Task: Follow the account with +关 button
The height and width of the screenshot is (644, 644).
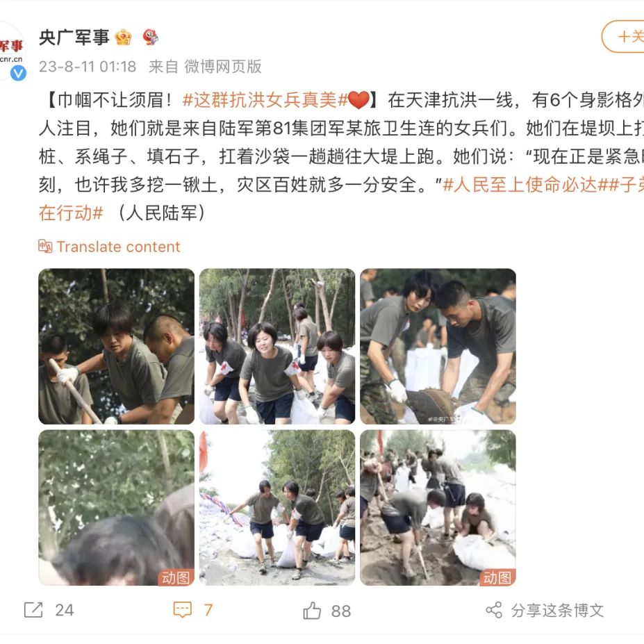Action: [x=623, y=37]
